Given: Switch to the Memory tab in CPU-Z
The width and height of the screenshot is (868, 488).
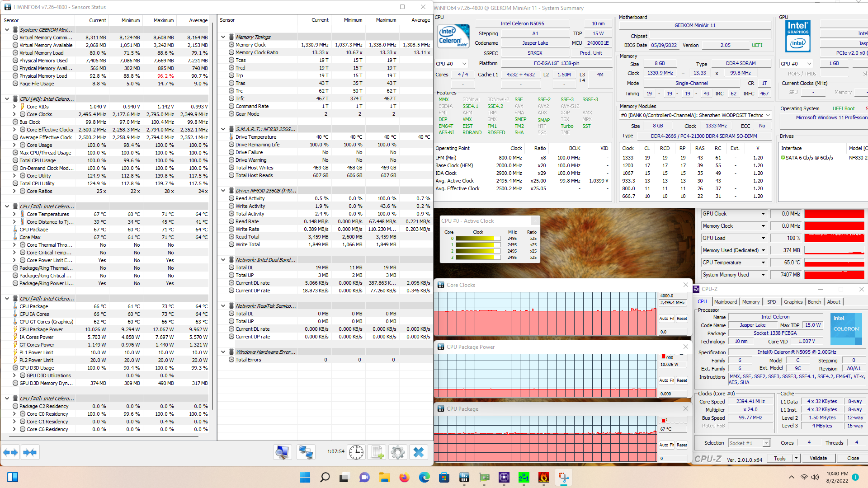Looking at the screenshot, I should point(751,302).
